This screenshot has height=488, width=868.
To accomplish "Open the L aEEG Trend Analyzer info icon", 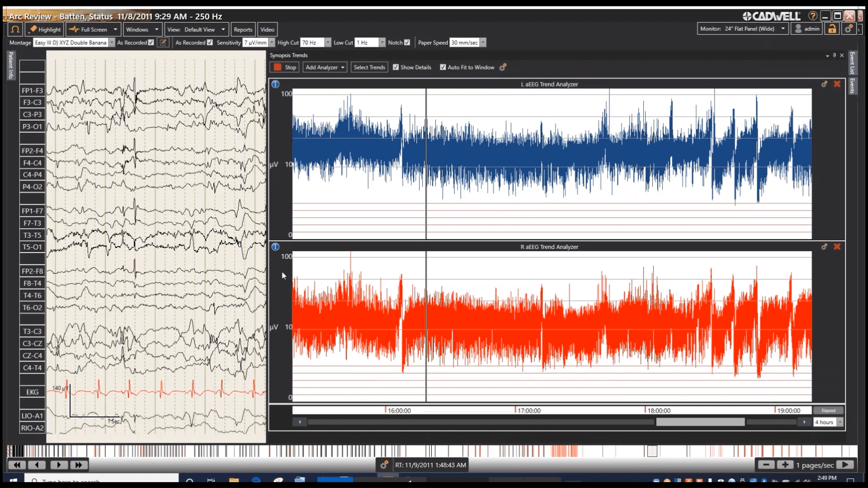I will click(x=275, y=84).
